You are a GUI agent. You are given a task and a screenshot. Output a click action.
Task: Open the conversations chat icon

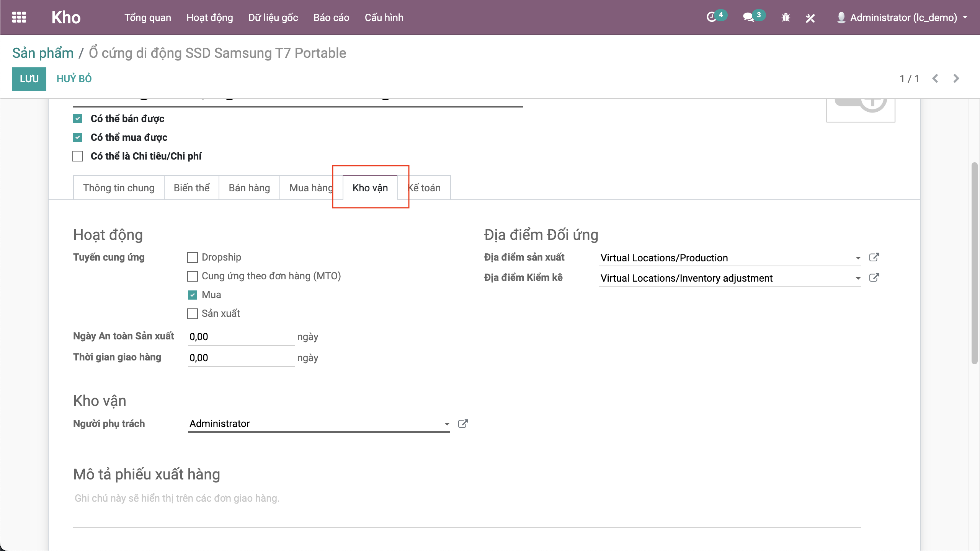[748, 18]
